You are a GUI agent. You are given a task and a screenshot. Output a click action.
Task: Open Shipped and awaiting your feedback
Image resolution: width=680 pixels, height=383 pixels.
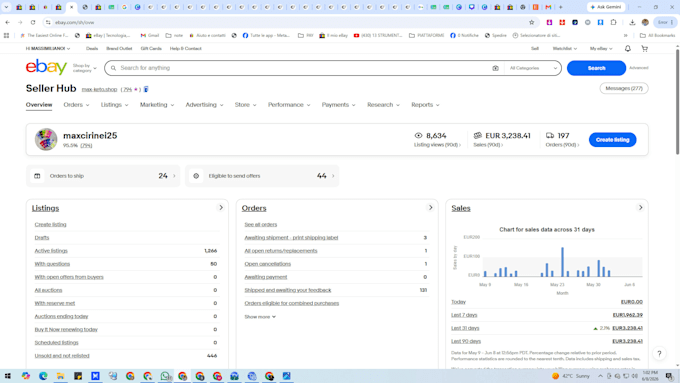click(288, 290)
